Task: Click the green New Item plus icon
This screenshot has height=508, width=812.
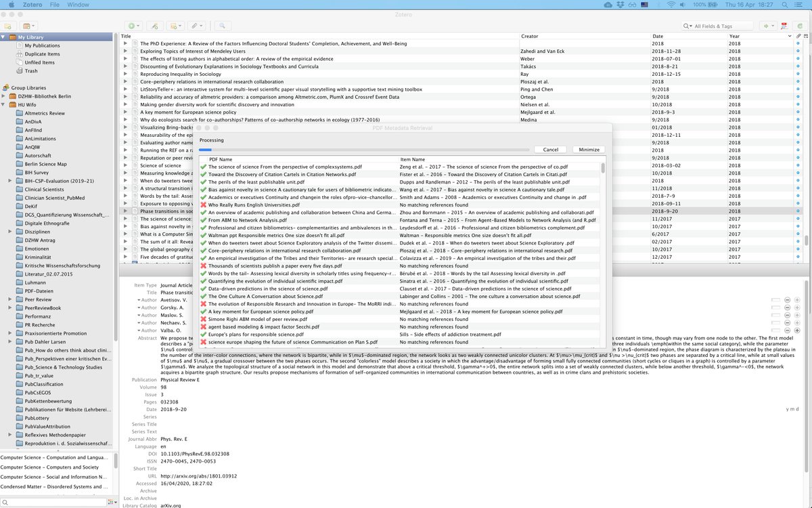Action: click(x=132, y=25)
